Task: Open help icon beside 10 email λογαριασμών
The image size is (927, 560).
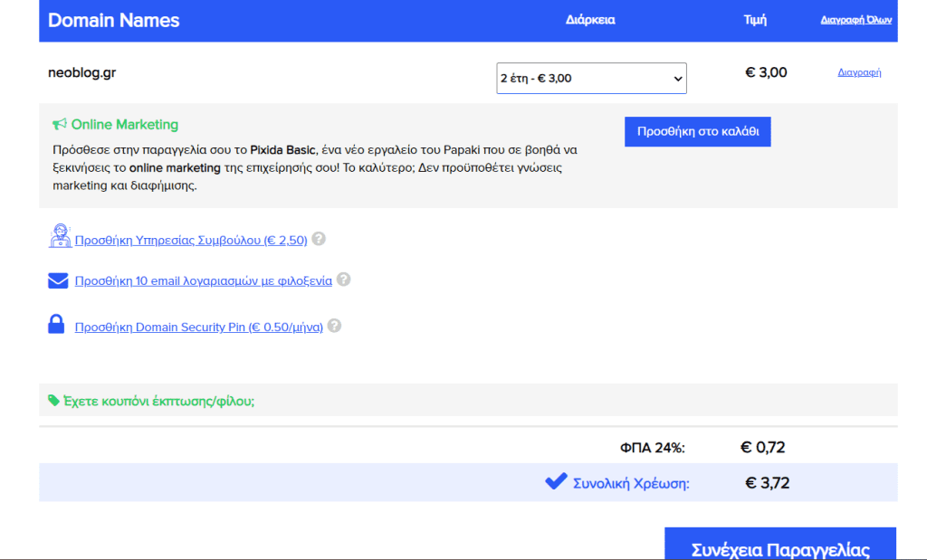Action: click(343, 280)
